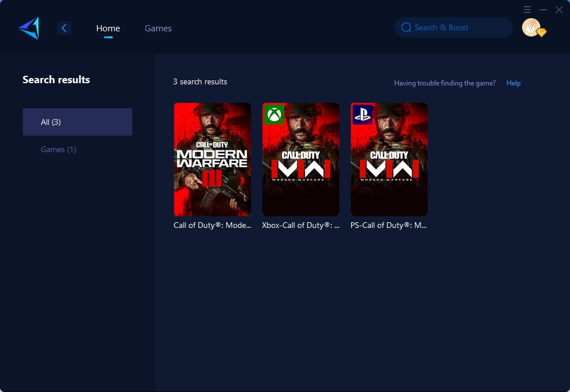This screenshot has height=392, width=570.
Task: Close the application window
Action: (559, 10)
